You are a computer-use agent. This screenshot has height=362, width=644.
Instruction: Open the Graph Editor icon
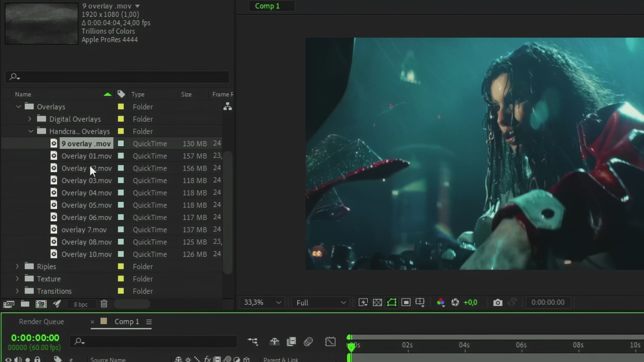(x=330, y=342)
